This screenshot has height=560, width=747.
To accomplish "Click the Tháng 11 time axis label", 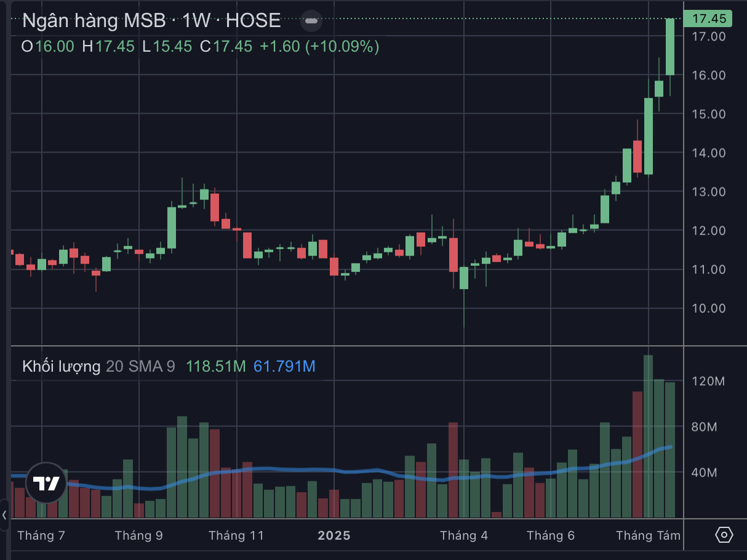I will click(236, 535).
